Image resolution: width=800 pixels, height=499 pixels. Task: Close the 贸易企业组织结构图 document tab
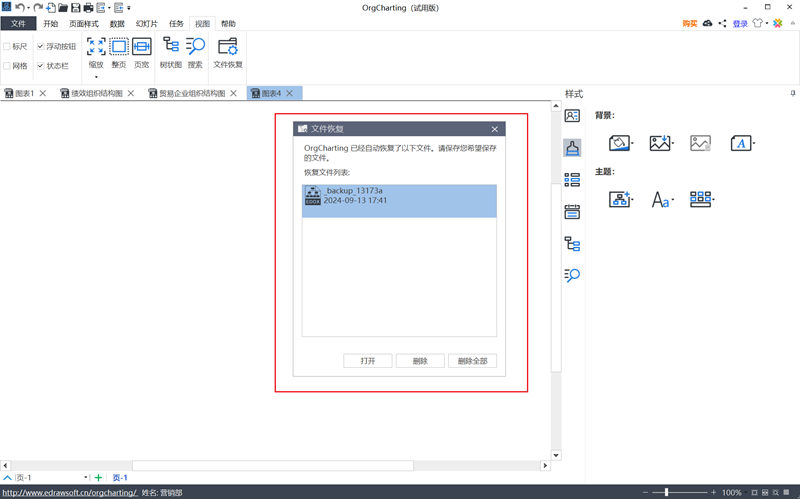click(x=233, y=93)
